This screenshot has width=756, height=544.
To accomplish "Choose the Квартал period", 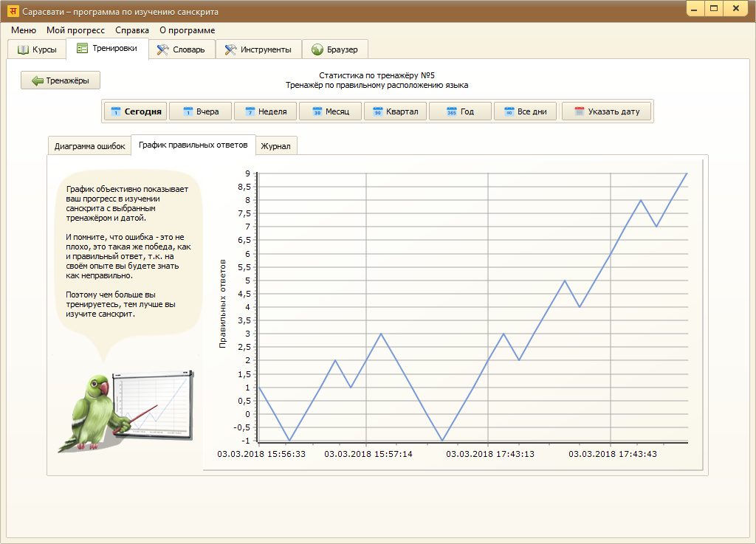I will [395, 111].
